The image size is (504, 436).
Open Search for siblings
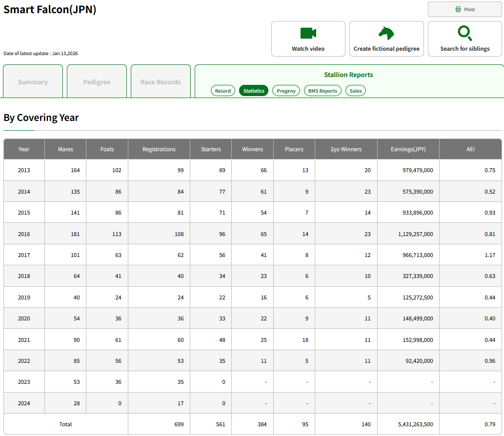465,39
